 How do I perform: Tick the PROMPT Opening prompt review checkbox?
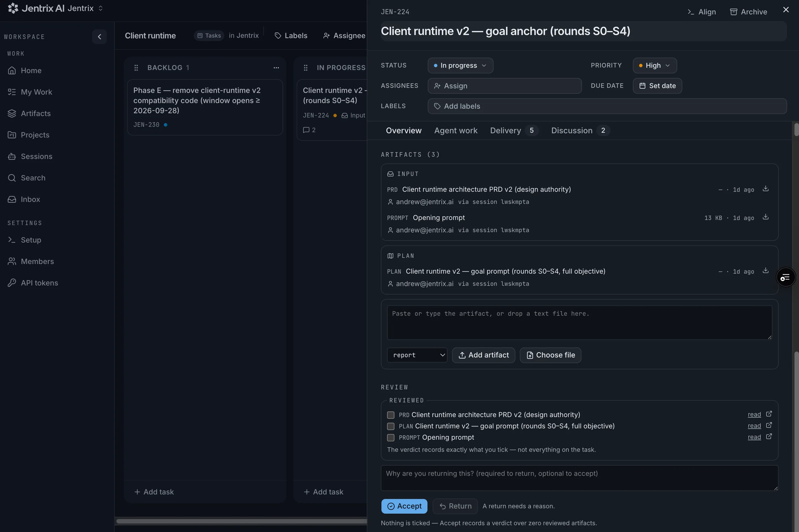pyautogui.click(x=391, y=438)
